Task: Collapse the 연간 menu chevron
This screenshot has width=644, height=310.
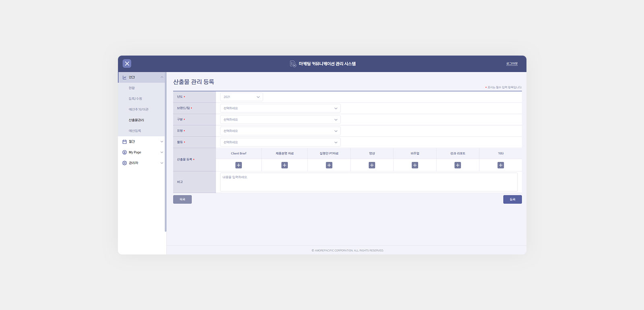Action: coord(162,77)
